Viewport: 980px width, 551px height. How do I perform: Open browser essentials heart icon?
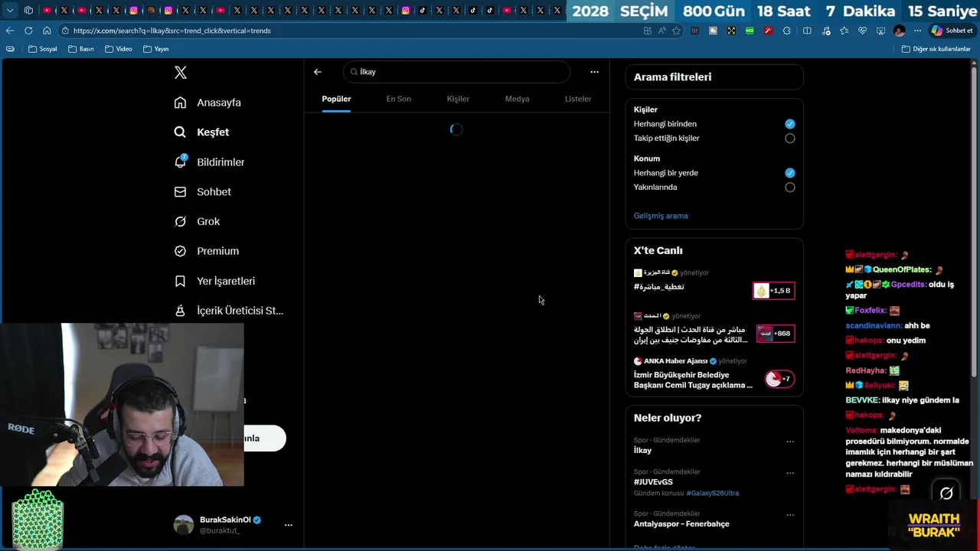pos(862,31)
